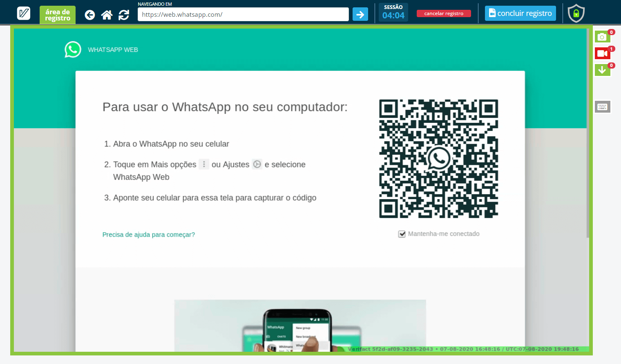Click the heading Para usar o WhatsApp
Image resolution: width=621 pixels, height=364 pixels.
(225, 107)
